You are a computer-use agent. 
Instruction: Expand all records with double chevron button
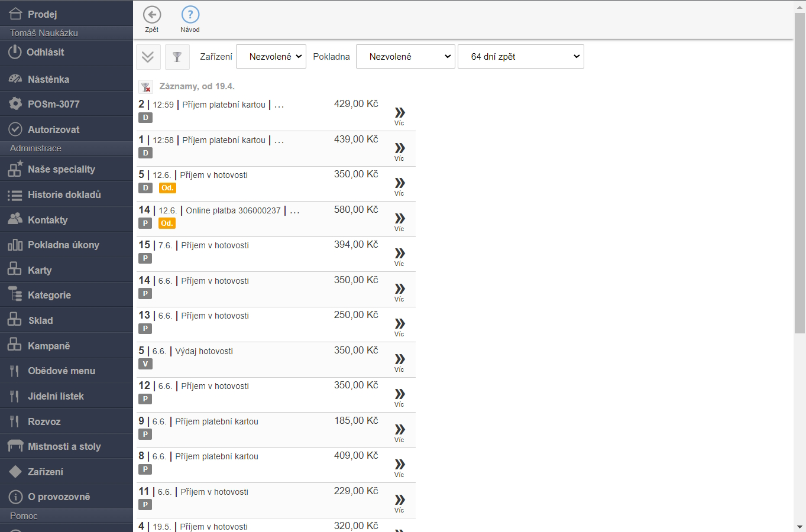(148, 57)
